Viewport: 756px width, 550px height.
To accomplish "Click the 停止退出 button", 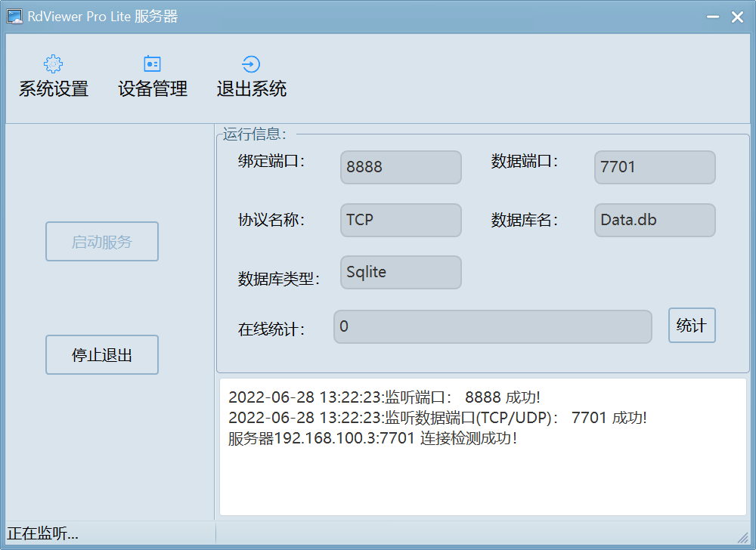I will pos(101,354).
